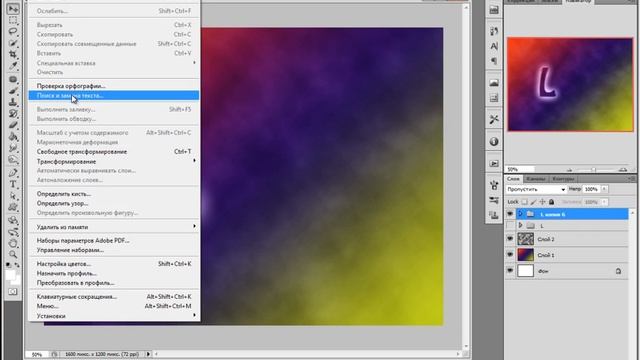Select the Blur tool
Viewport: 640px width, 360px height.
[x=13, y=148]
